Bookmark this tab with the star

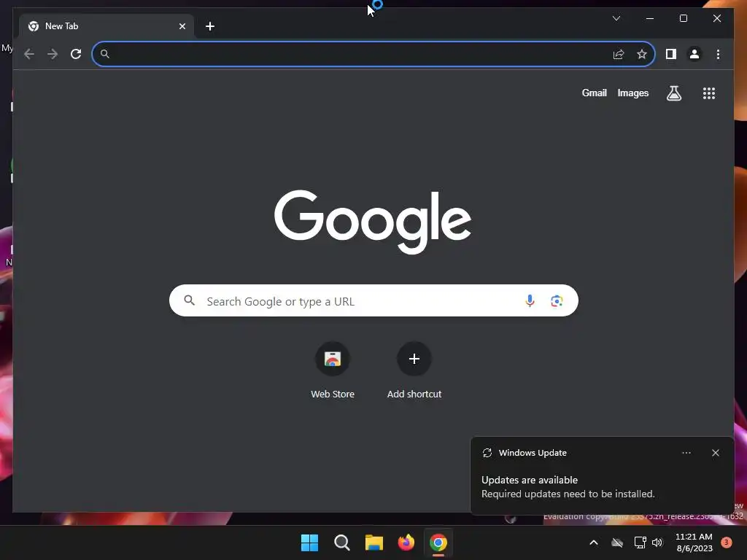click(x=642, y=54)
